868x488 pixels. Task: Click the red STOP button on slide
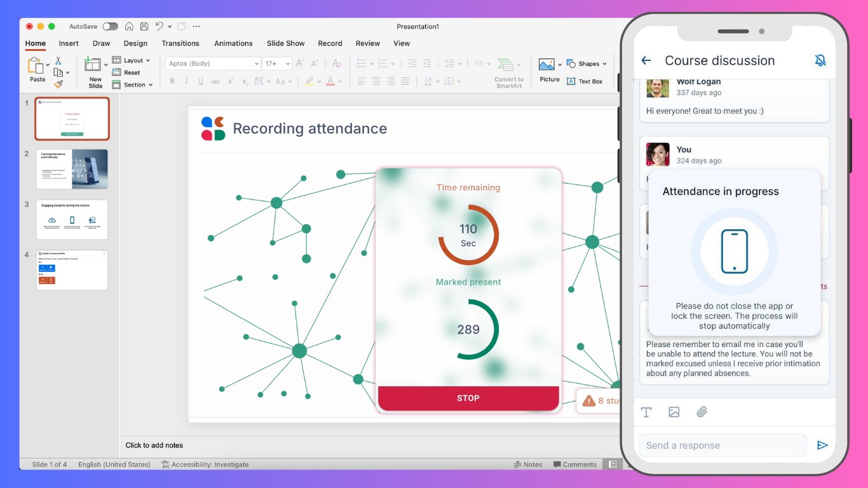pyautogui.click(x=468, y=398)
